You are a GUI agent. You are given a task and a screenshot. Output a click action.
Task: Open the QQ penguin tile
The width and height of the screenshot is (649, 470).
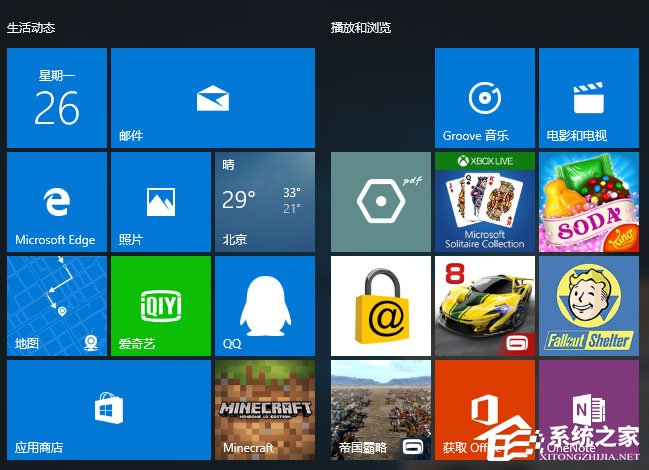(265, 306)
